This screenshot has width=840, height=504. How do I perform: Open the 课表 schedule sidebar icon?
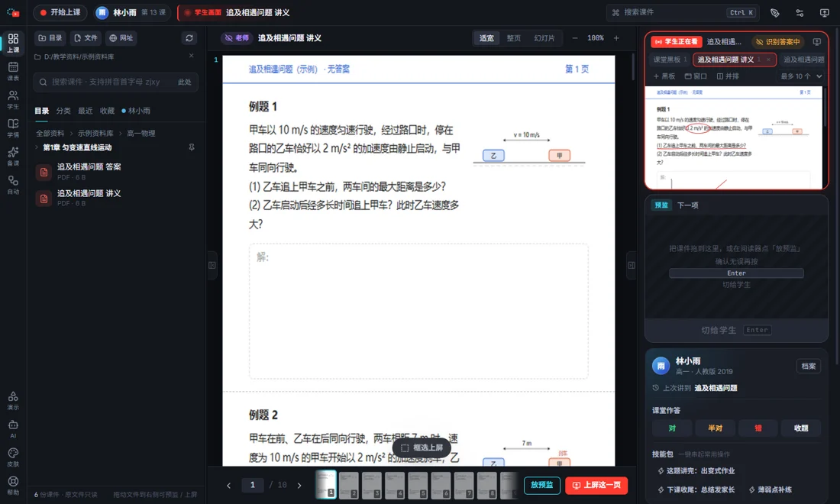coord(13,71)
